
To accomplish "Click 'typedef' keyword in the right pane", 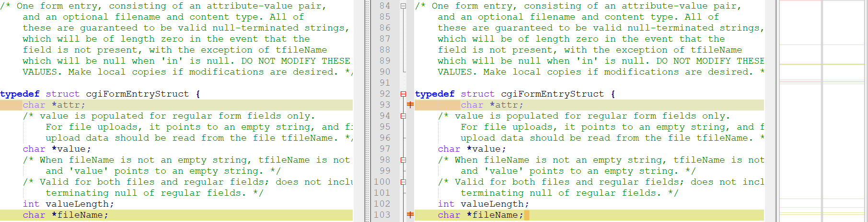I will pos(435,94).
